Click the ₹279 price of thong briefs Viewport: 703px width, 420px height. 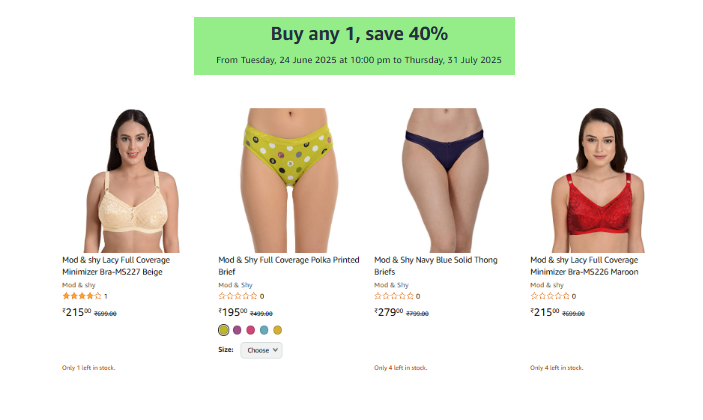coord(390,312)
